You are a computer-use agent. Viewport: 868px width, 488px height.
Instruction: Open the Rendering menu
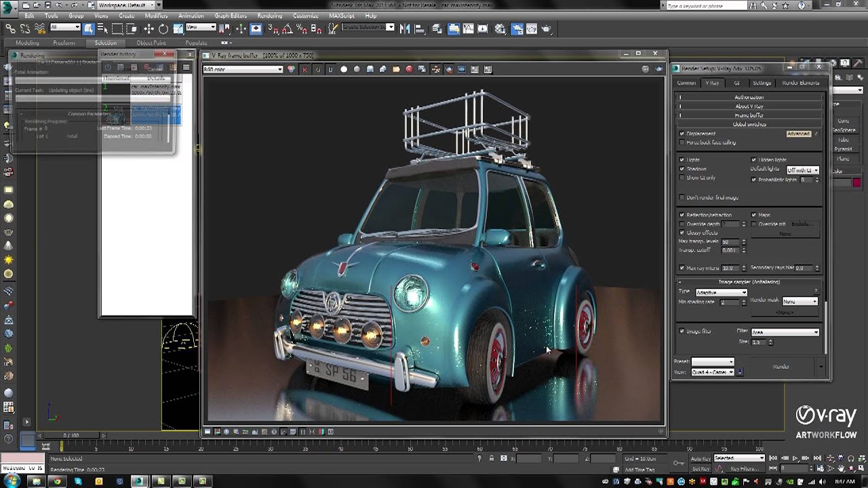pos(270,16)
